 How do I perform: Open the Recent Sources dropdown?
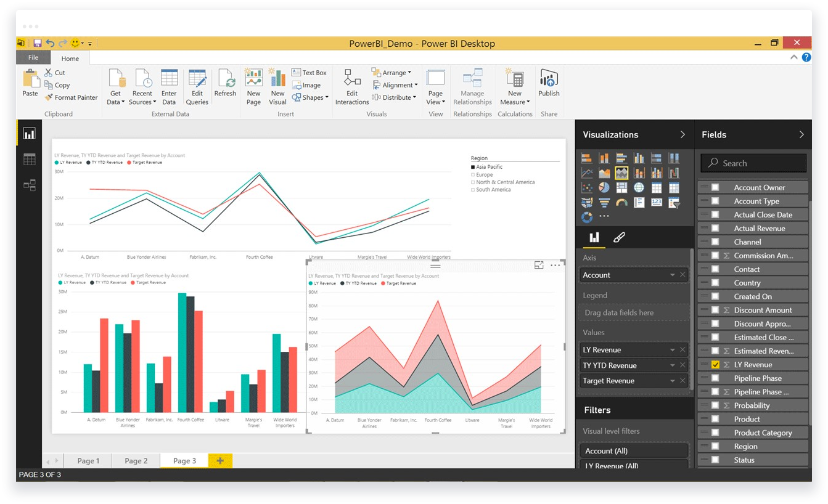pyautogui.click(x=142, y=86)
